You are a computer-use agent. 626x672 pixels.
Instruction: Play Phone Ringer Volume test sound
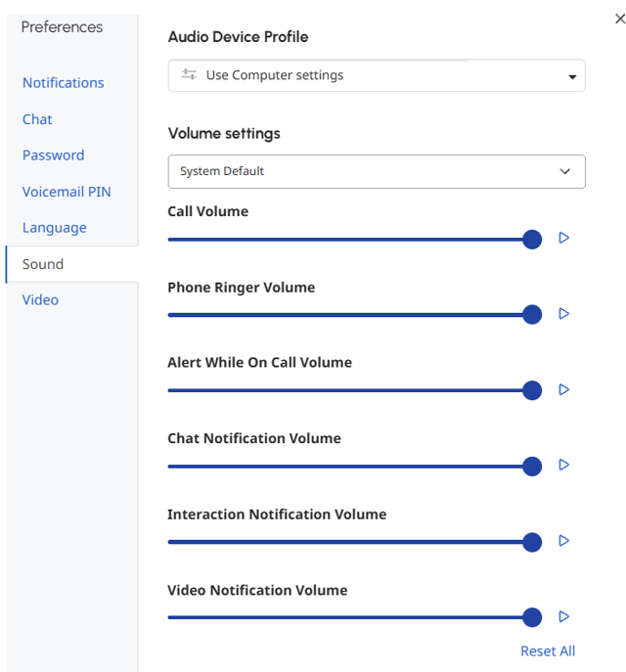pyautogui.click(x=563, y=314)
